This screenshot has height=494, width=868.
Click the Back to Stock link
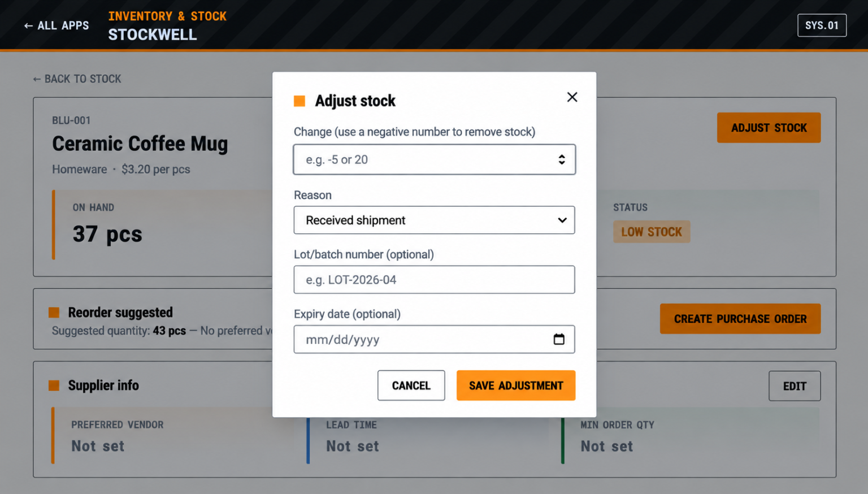tap(77, 79)
